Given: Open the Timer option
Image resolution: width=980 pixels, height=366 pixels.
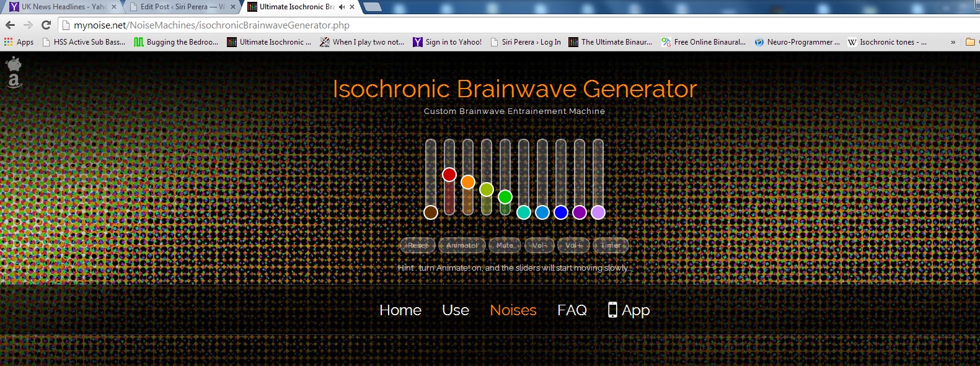Looking at the screenshot, I should click(611, 245).
